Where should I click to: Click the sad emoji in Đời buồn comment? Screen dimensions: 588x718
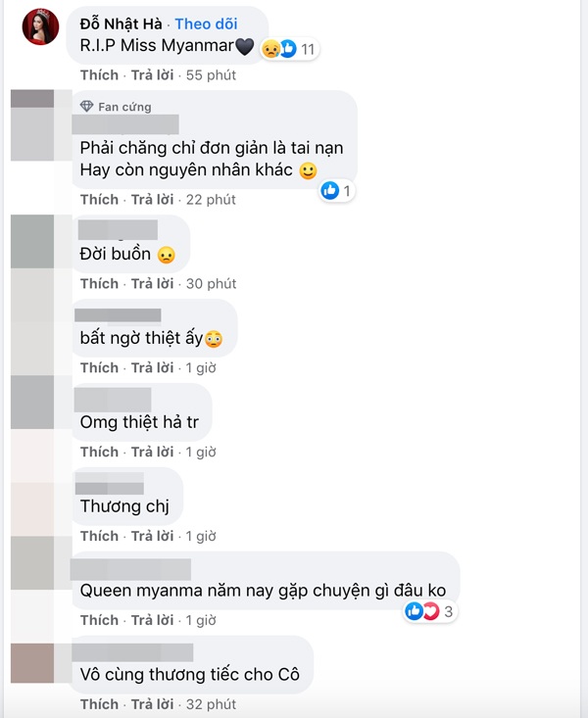pos(166,255)
